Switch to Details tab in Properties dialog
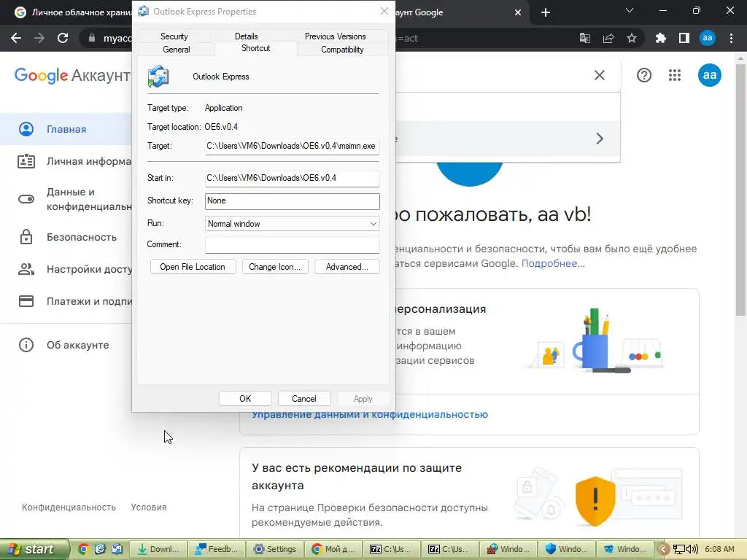The height and width of the screenshot is (560, 747). 247,36
